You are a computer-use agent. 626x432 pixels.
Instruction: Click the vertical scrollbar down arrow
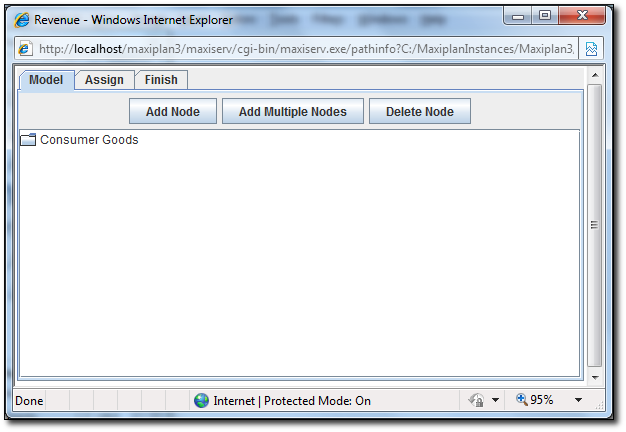click(594, 376)
